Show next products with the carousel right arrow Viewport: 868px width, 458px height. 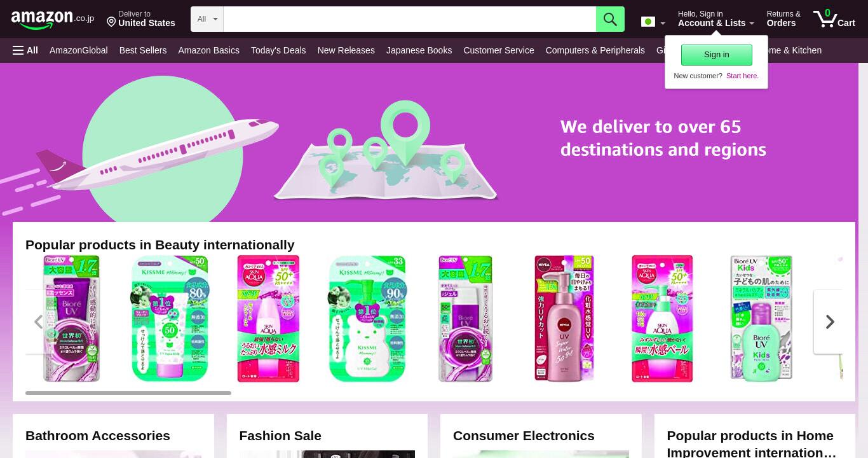click(x=829, y=322)
